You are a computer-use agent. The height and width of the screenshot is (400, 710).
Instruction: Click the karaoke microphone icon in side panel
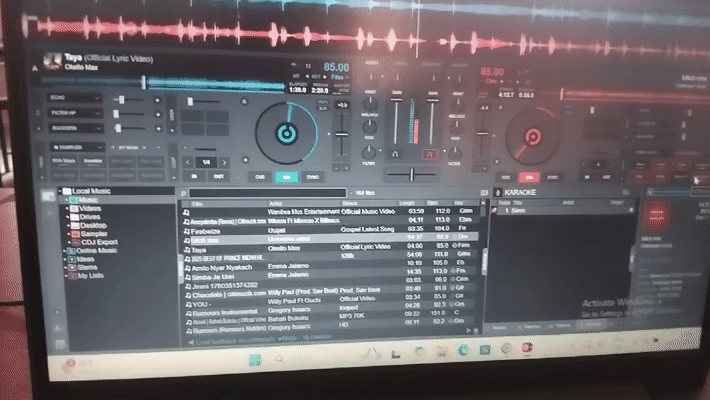(498, 193)
